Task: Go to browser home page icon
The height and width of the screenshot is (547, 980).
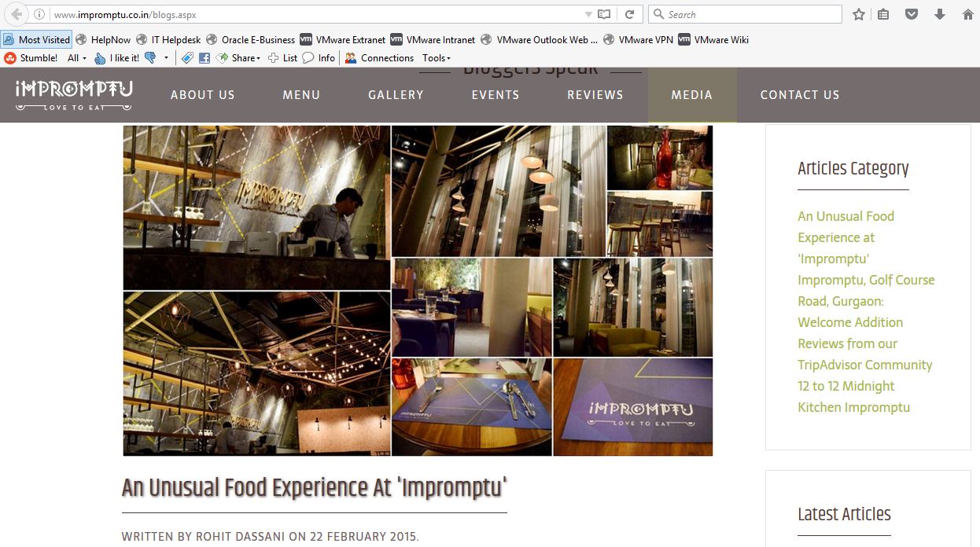Action: pyautogui.click(x=968, y=14)
